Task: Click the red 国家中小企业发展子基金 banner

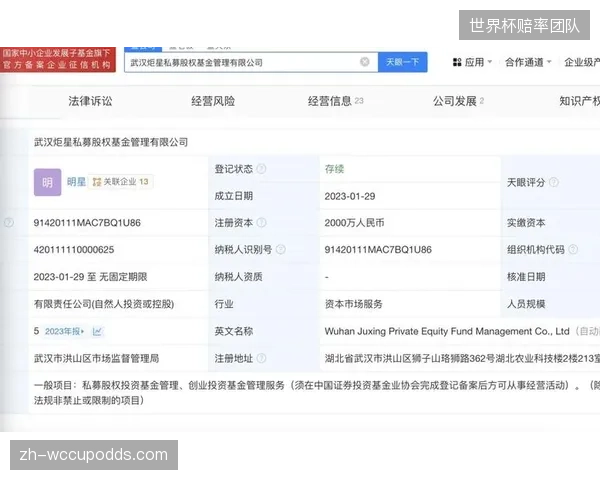Action: (x=58, y=59)
